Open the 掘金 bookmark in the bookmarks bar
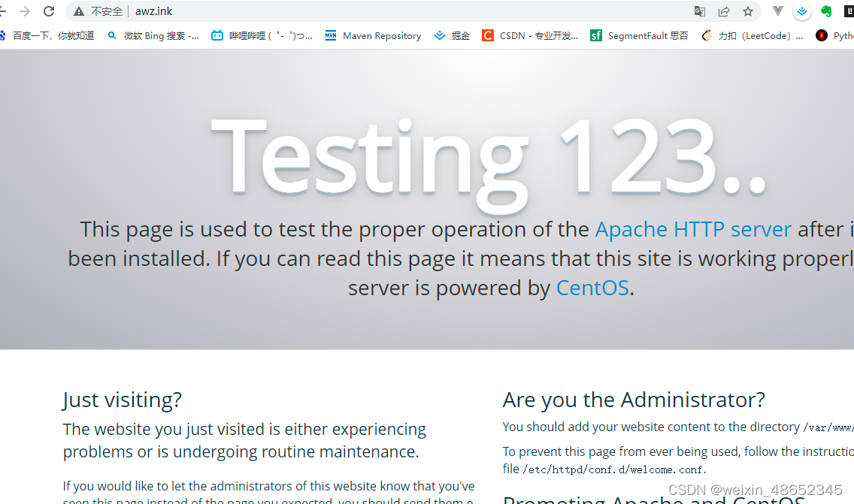Image resolution: width=854 pixels, height=504 pixels. pos(452,36)
